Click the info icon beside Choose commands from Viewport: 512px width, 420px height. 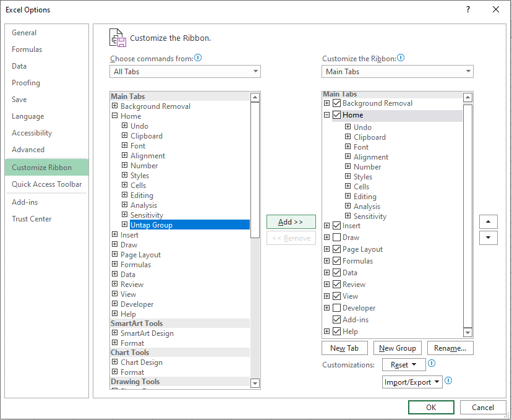tap(198, 58)
